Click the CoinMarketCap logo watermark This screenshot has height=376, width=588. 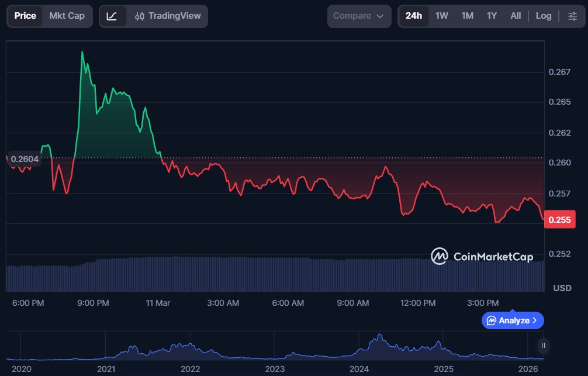[x=482, y=256]
